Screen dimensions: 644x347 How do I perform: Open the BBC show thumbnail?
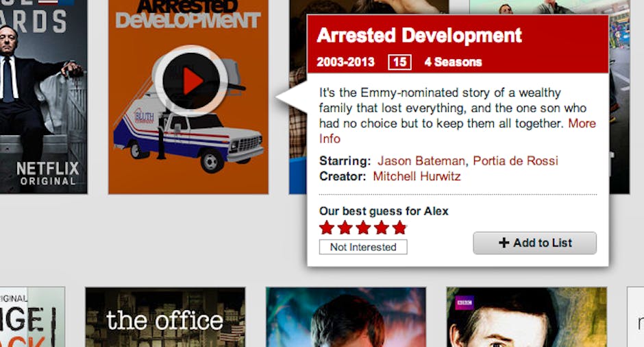click(527, 317)
